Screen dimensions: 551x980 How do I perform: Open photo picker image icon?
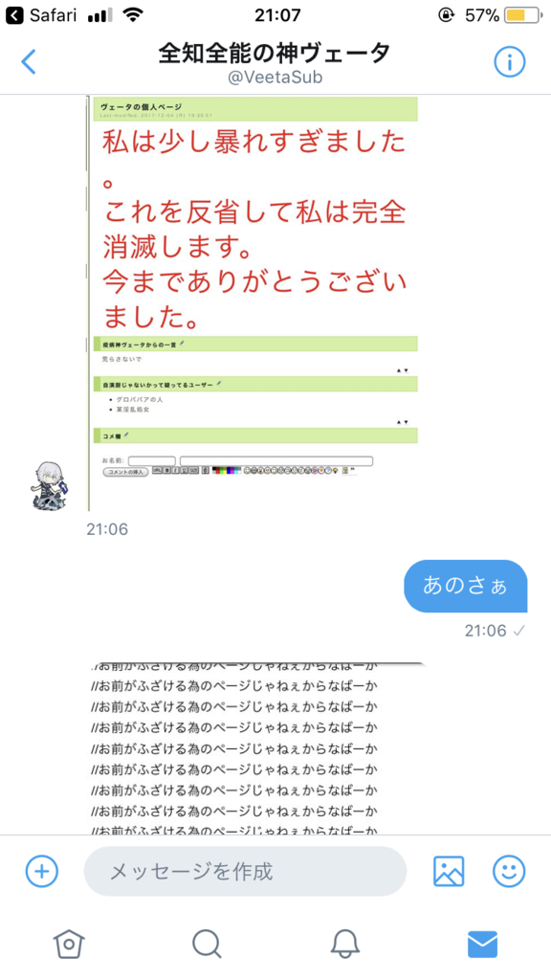pos(449,871)
